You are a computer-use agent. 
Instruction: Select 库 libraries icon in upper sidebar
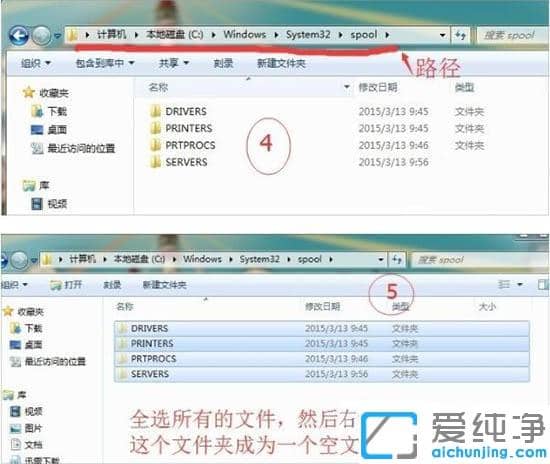(x=29, y=186)
